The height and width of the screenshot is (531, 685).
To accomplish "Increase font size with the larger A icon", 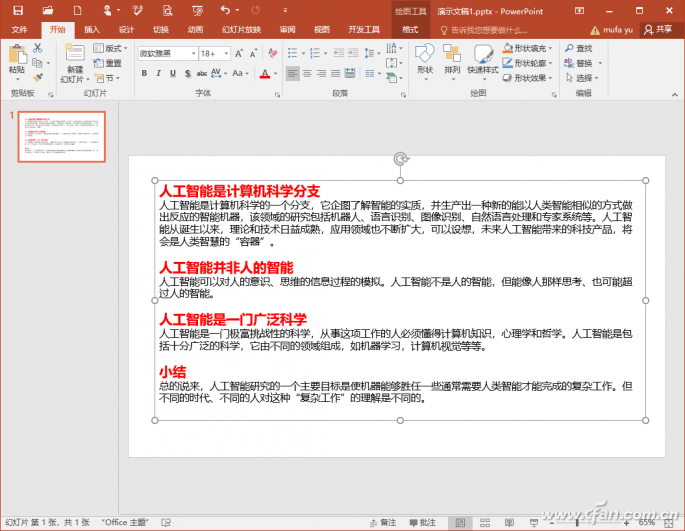I will click(x=239, y=53).
